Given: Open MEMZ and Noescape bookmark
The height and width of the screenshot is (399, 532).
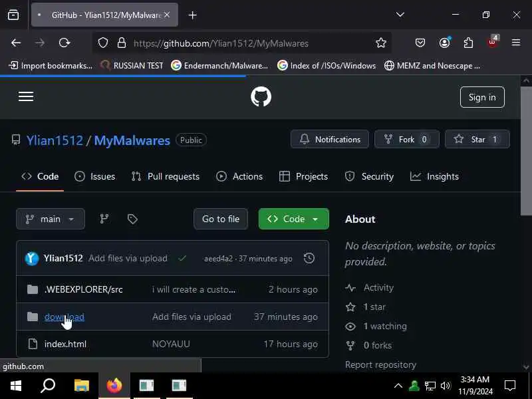Looking at the screenshot, I should pyautogui.click(x=432, y=65).
